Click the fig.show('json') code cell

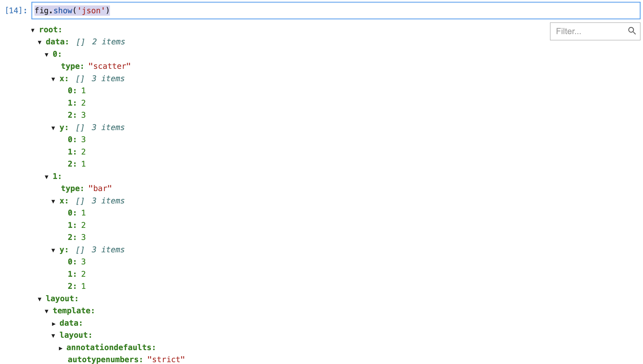pos(336,11)
